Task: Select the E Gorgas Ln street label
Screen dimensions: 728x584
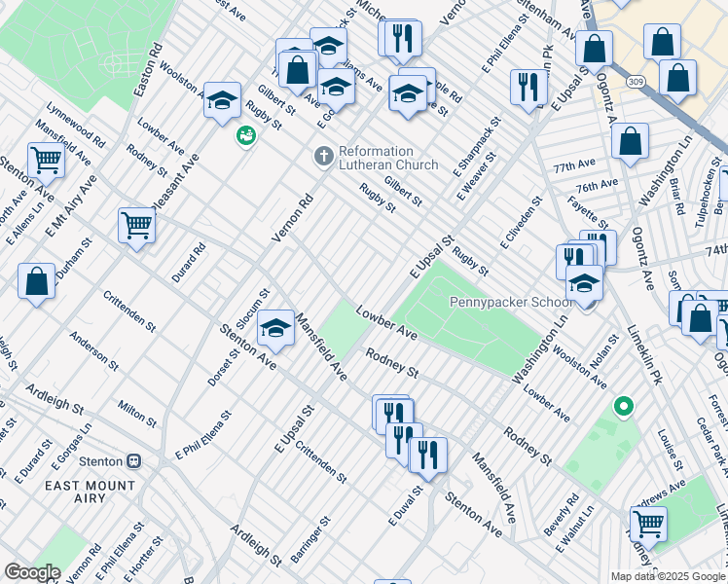Action: (x=71, y=446)
